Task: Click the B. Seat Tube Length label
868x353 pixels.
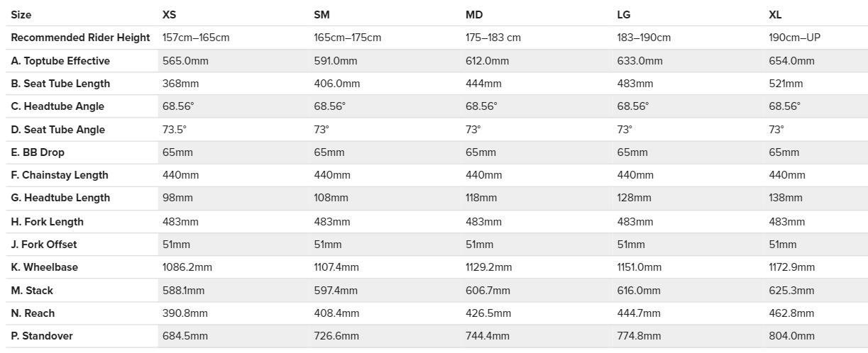Action: click(60, 84)
